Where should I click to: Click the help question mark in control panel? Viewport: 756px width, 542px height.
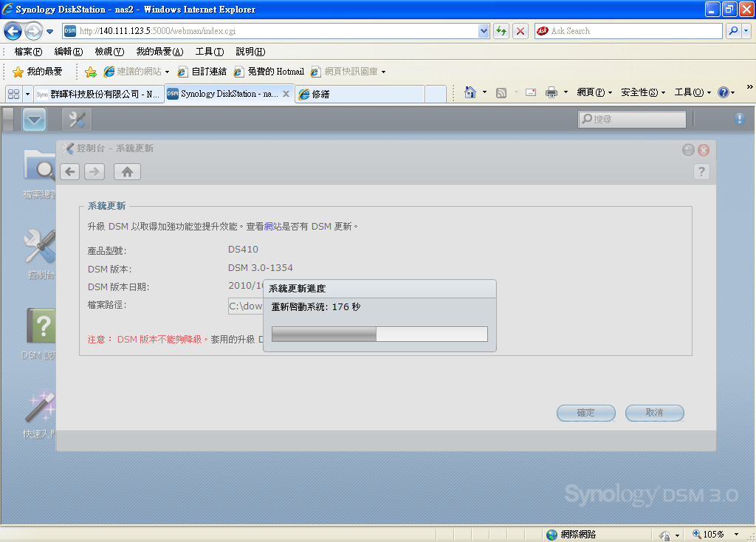pos(701,172)
